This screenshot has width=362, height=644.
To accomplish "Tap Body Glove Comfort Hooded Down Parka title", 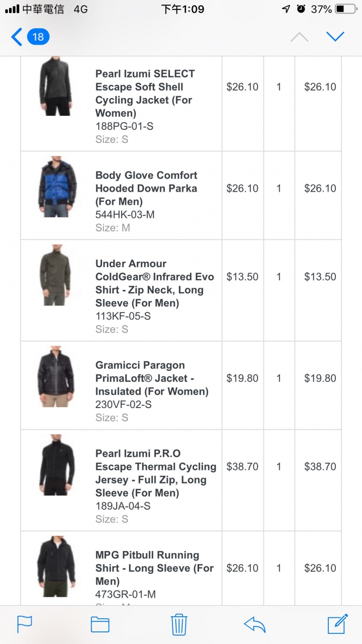I will tap(146, 188).
